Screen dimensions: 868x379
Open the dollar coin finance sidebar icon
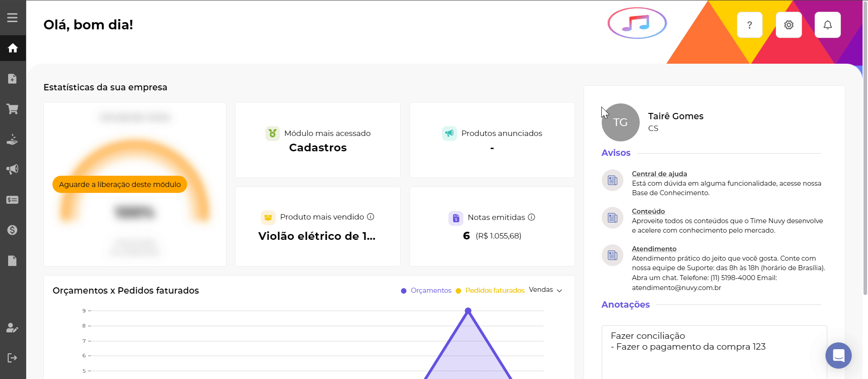pos(13,230)
